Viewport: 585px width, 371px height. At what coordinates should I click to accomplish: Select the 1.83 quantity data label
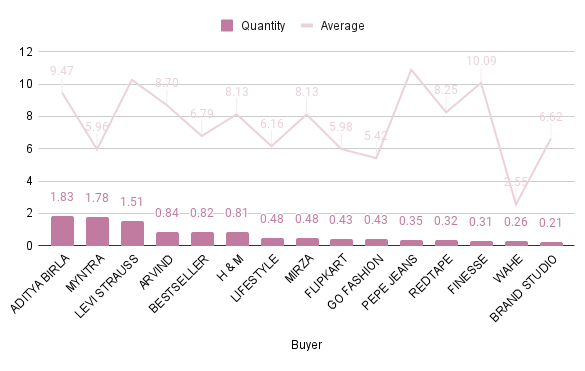[x=62, y=197]
